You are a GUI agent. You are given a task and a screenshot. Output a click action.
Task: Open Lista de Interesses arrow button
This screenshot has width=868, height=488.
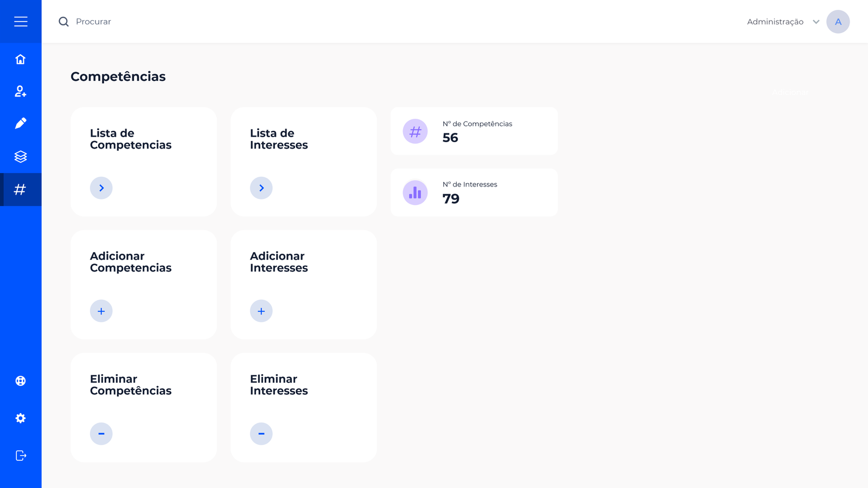(x=261, y=188)
